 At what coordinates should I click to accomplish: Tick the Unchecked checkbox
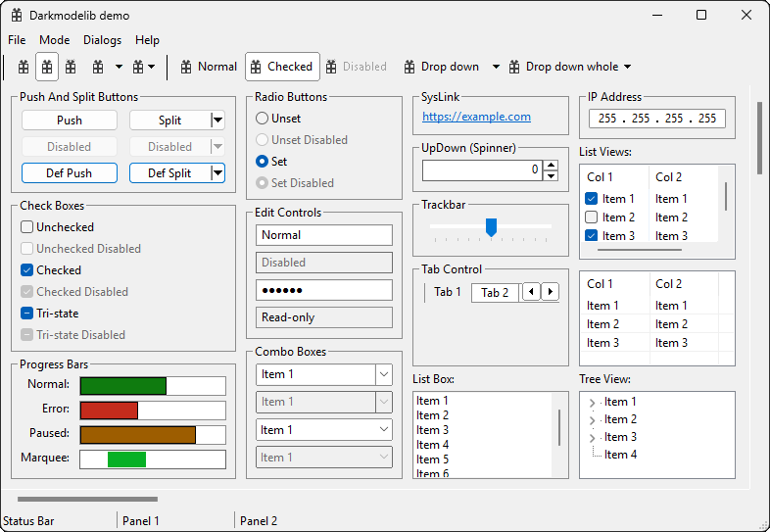[27, 227]
